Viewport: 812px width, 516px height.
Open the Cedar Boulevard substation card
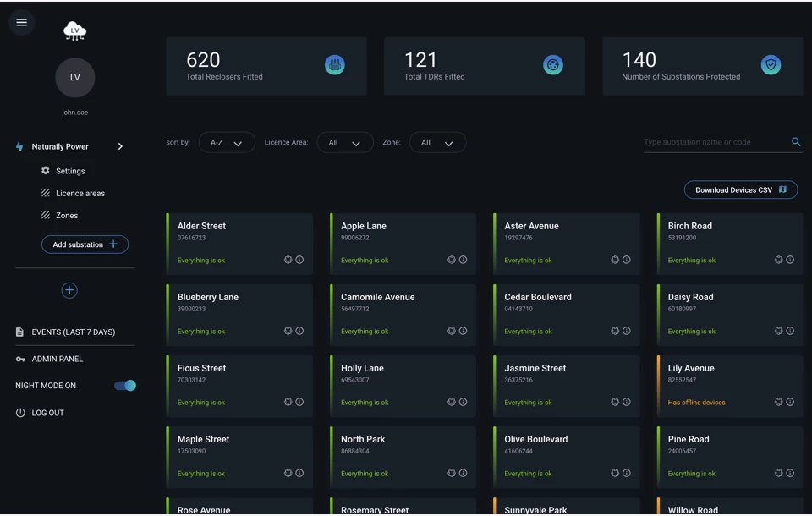click(x=567, y=315)
